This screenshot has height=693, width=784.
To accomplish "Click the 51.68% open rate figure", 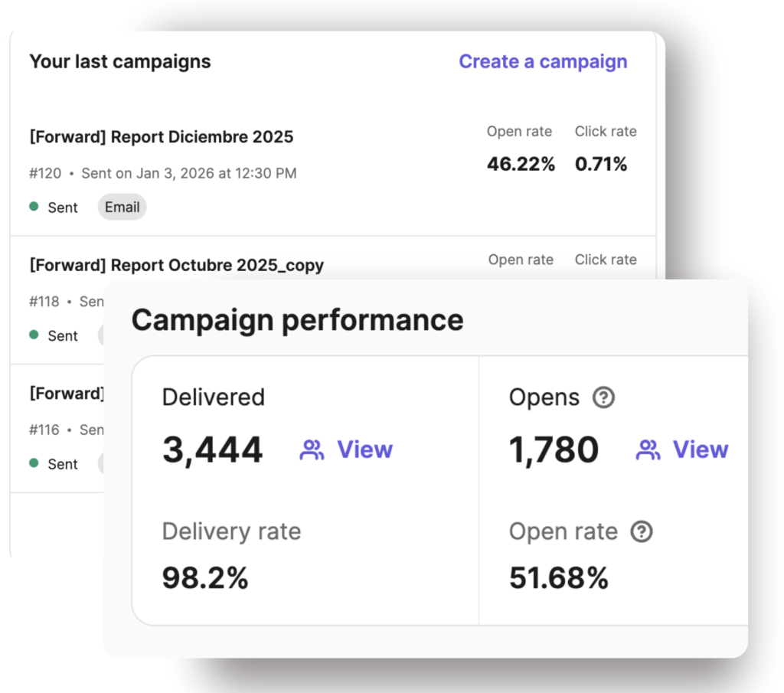I will point(558,578).
